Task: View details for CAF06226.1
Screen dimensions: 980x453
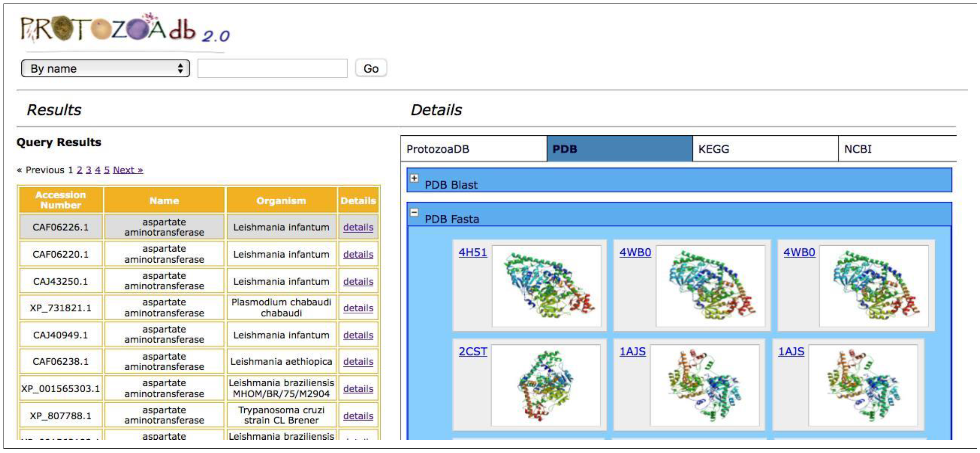Action: pyautogui.click(x=358, y=227)
